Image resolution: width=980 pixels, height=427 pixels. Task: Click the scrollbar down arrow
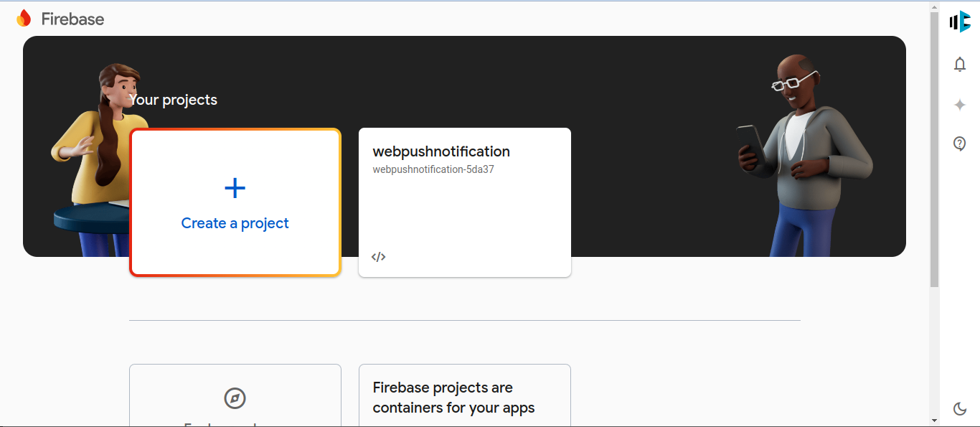[x=934, y=420]
